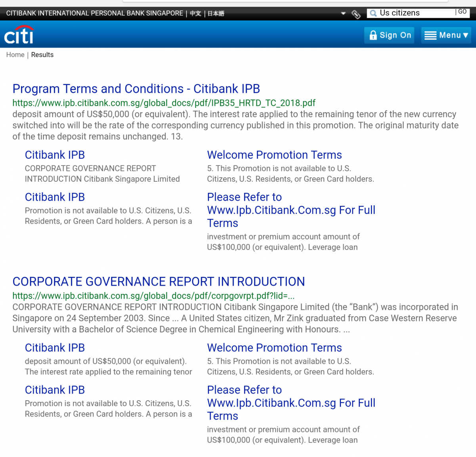Click the Citi logo
Screen dimensions: 476x457
point(19,35)
